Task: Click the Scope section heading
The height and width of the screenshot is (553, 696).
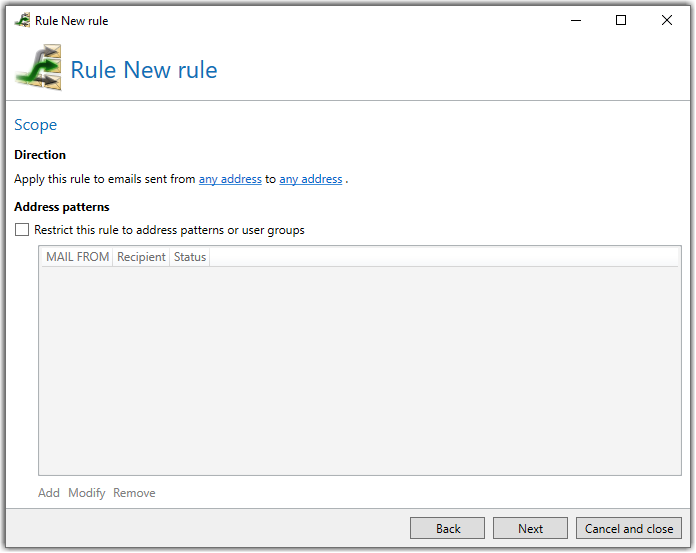Action: click(36, 125)
